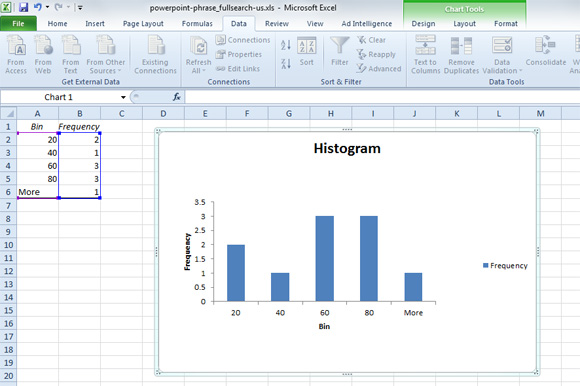Switch to the Home tab
The image size is (580, 386).
click(x=57, y=24)
